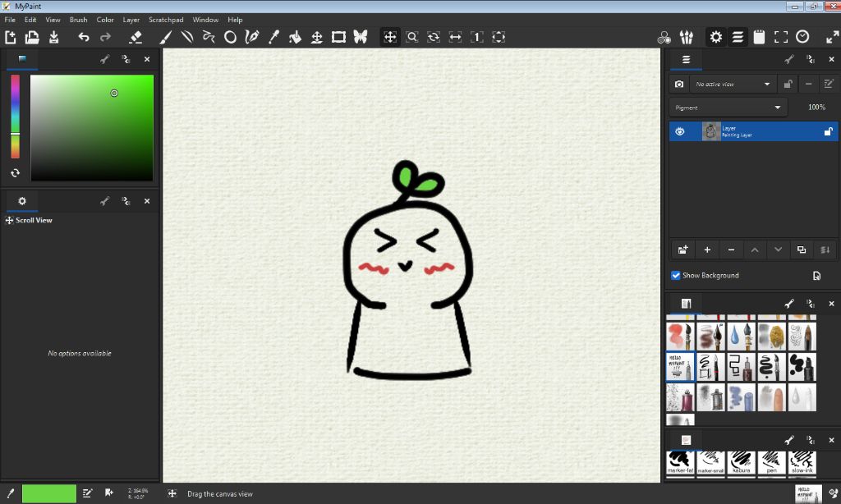Select the slow-ink brush thumbnail
Image resolution: width=841 pixels, height=504 pixels.
802,463
